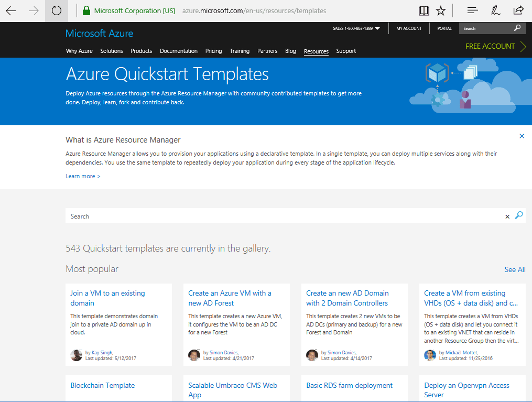Click avatar on AD Domain Controllers card

[312, 355]
